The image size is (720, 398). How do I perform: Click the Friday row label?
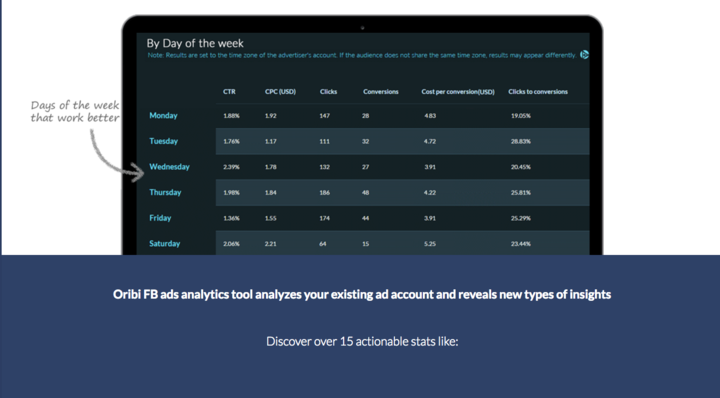coord(160,219)
